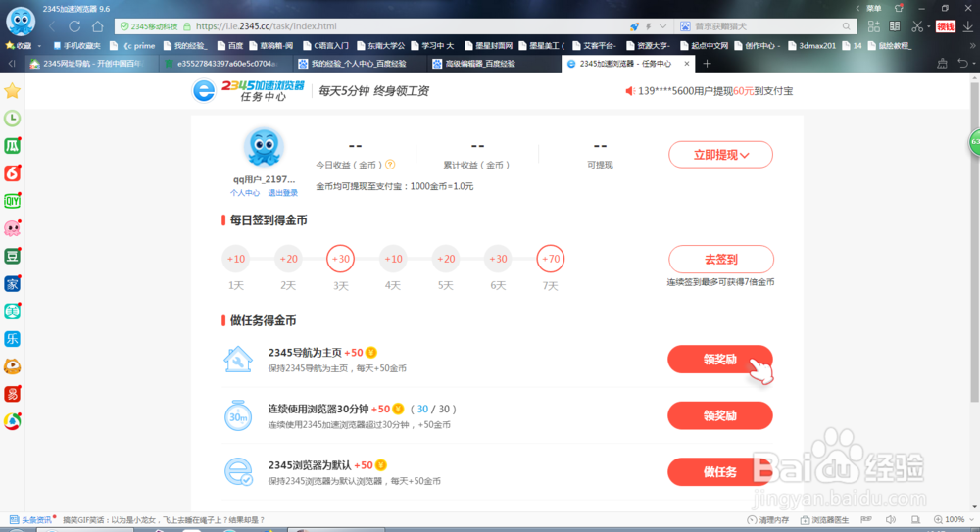Go to the home page icon
Viewport: 980px width, 532px height.
pos(97,26)
